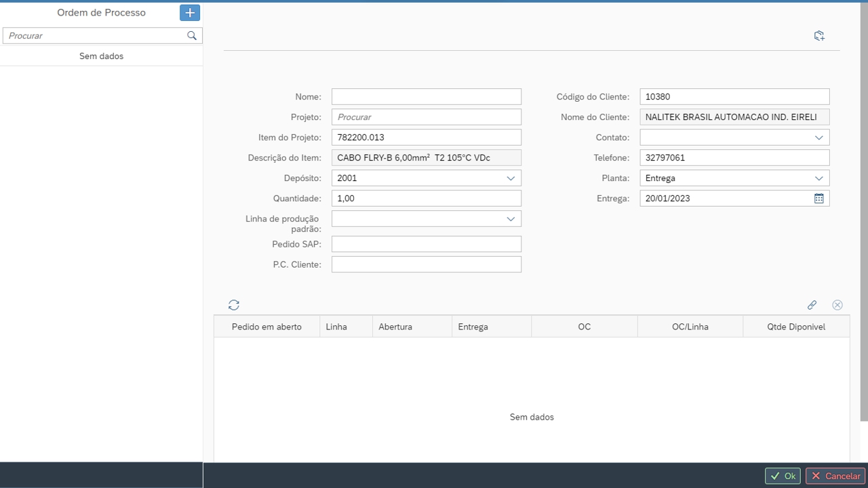Expand the Depósito dropdown
This screenshot has width=868, height=488.
coord(511,178)
